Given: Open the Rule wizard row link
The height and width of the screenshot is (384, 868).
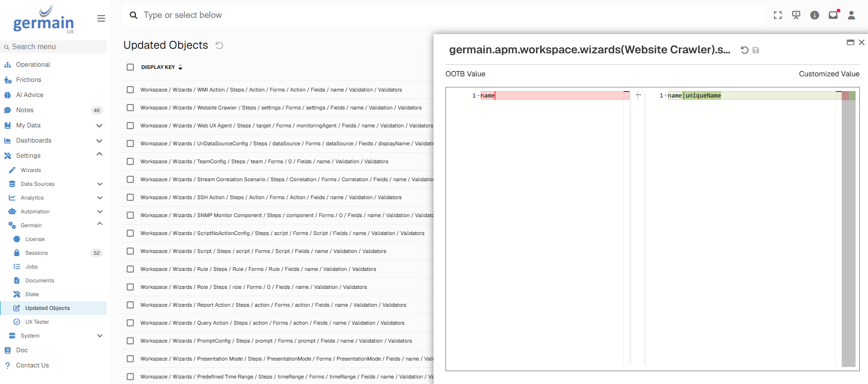Looking at the screenshot, I should pyautogui.click(x=258, y=269).
